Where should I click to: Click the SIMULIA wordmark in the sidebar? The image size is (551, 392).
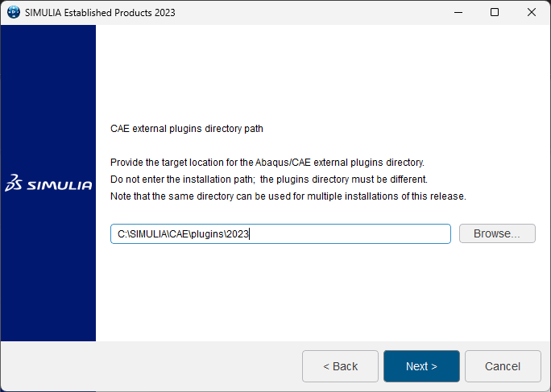click(59, 186)
